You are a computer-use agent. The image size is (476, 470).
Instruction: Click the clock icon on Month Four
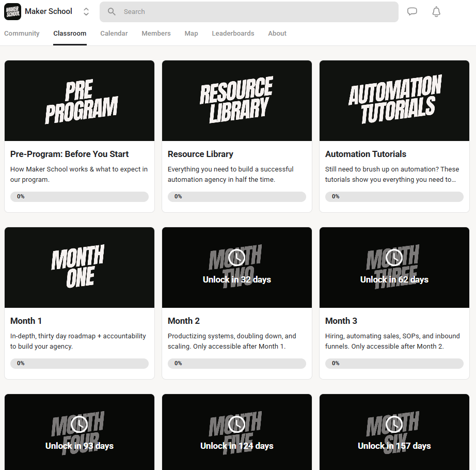79,424
